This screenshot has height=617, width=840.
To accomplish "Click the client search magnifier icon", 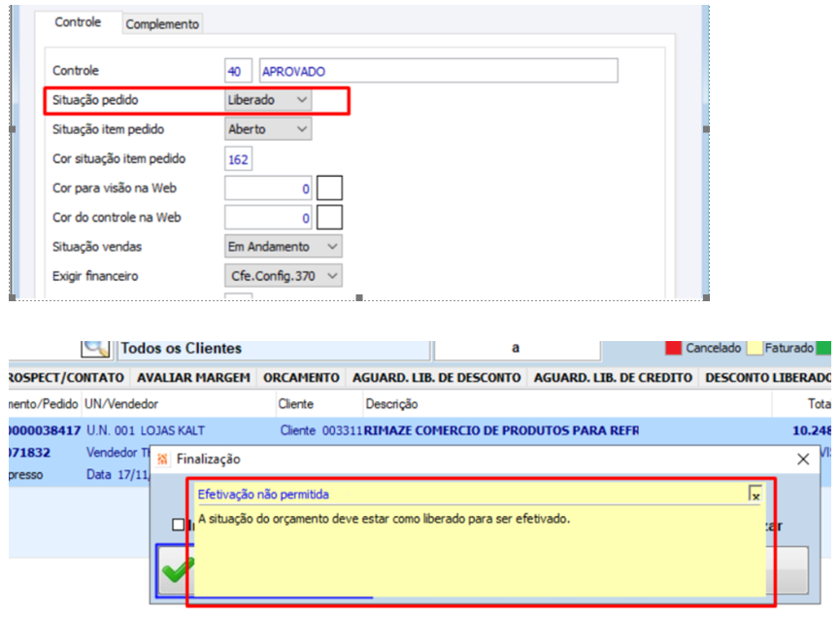I will [x=95, y=349].
